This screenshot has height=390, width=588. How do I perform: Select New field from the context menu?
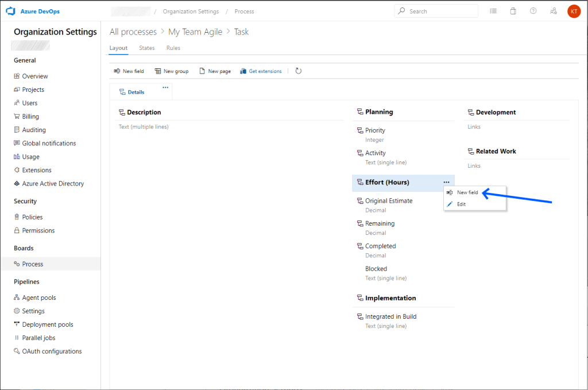(x=467, y=192)
